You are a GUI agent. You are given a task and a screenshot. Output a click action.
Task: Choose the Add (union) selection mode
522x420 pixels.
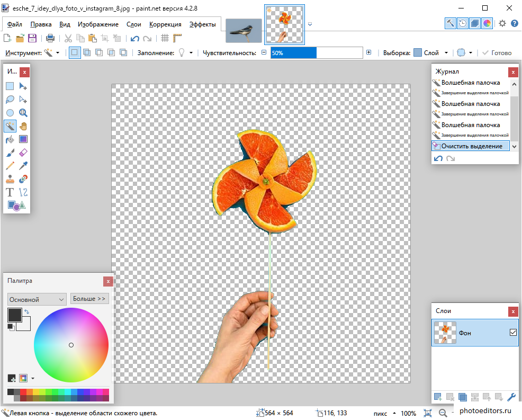(x=87, y=52)
